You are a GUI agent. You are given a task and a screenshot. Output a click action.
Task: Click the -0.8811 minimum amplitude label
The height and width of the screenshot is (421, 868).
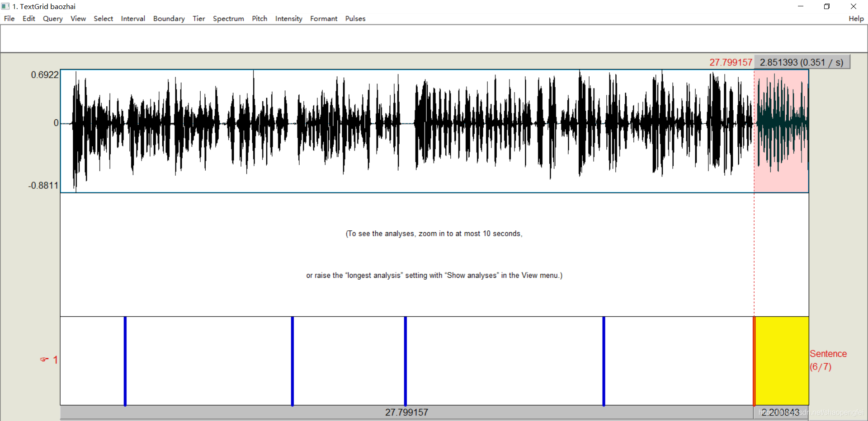[x=43, y=186]
